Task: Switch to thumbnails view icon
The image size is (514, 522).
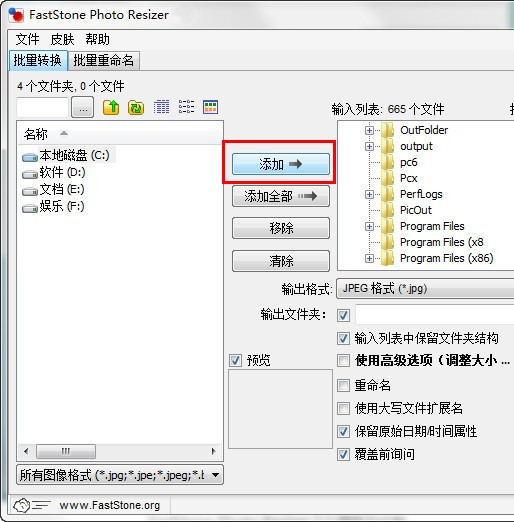Action: tap(211, 107)
